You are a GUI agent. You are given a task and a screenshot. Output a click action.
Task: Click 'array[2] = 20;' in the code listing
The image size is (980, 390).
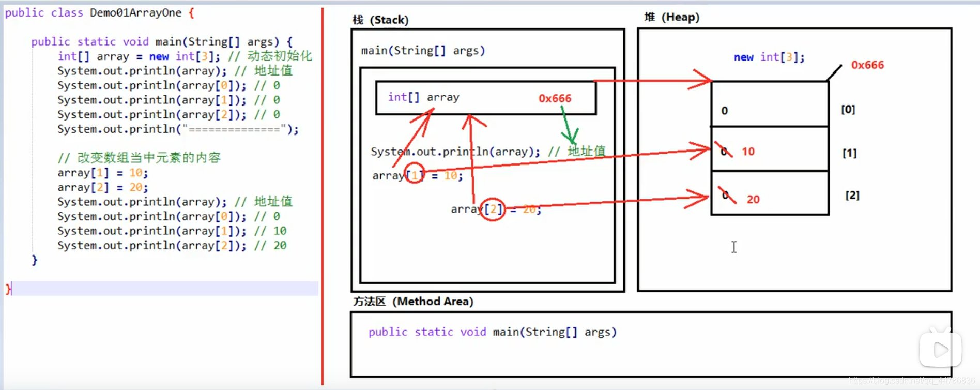point(102,187)
